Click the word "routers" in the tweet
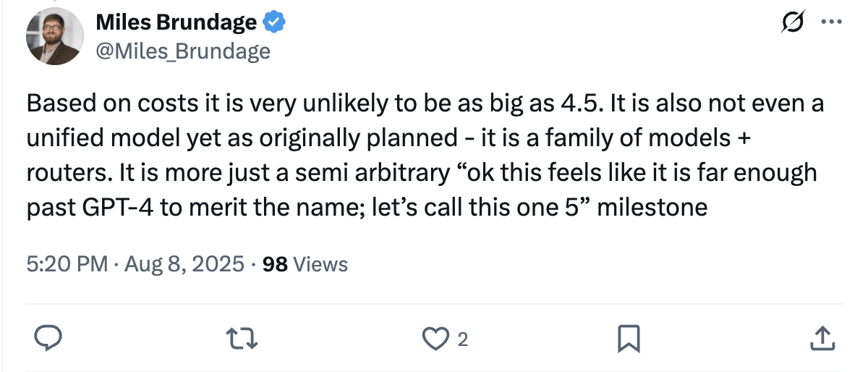Image resolution: width=868 pixels, height=372 pixels. pyautogui.click(x=68, y=174)
